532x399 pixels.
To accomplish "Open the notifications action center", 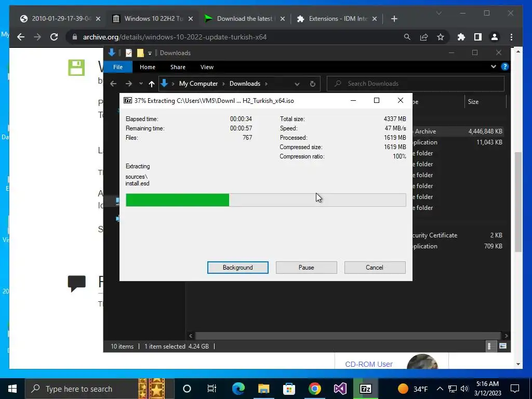I will tap(515, 389).
